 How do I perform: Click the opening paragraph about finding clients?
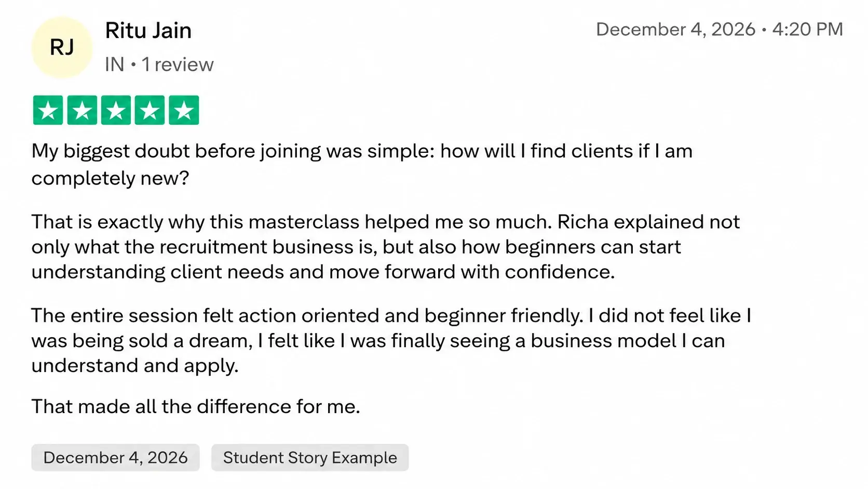click(x=362, y=164)
